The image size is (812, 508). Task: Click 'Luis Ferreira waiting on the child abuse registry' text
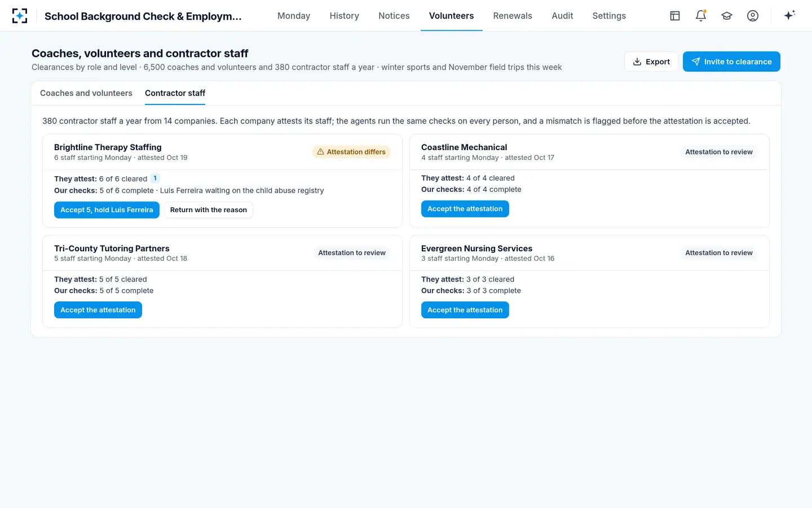[242, 191]
